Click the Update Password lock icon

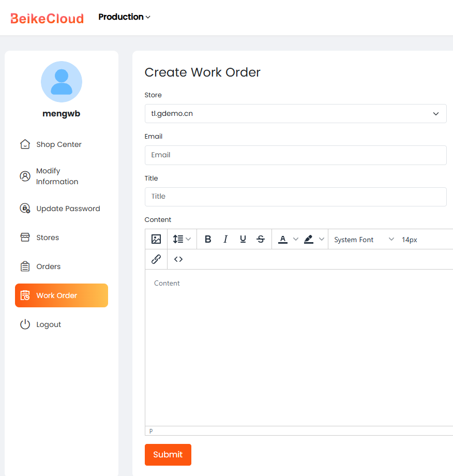[x=25, y=209]
